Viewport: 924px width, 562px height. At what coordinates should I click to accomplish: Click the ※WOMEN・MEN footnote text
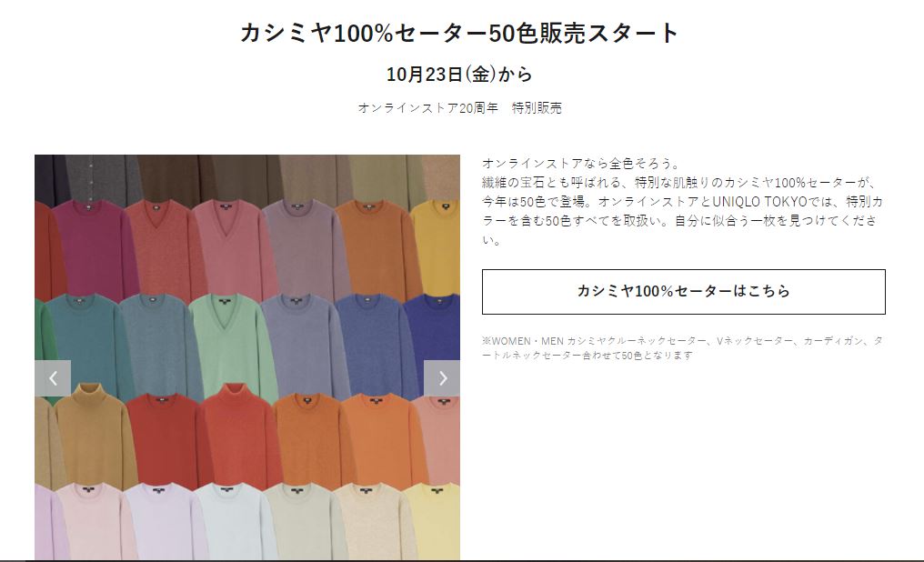[682, 347]
